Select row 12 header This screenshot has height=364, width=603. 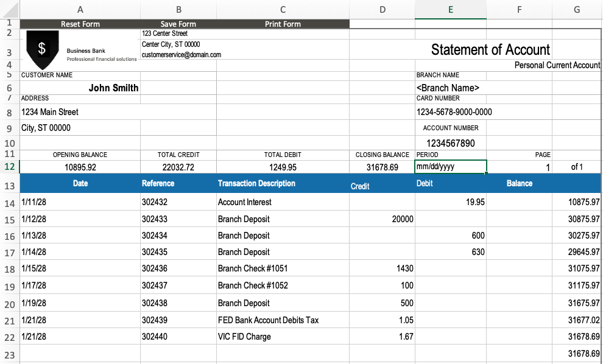10,167
